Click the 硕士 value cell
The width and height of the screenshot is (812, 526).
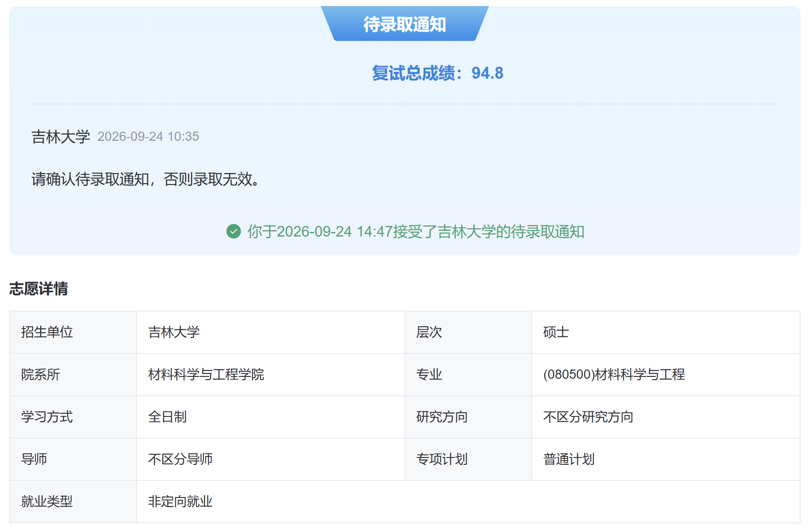666,332
